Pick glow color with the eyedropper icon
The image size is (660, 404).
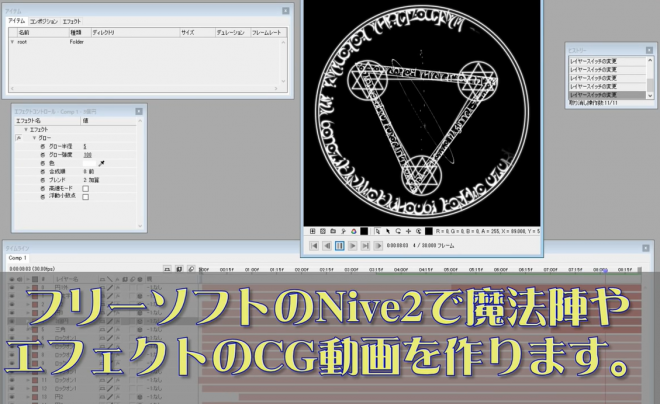100,162
